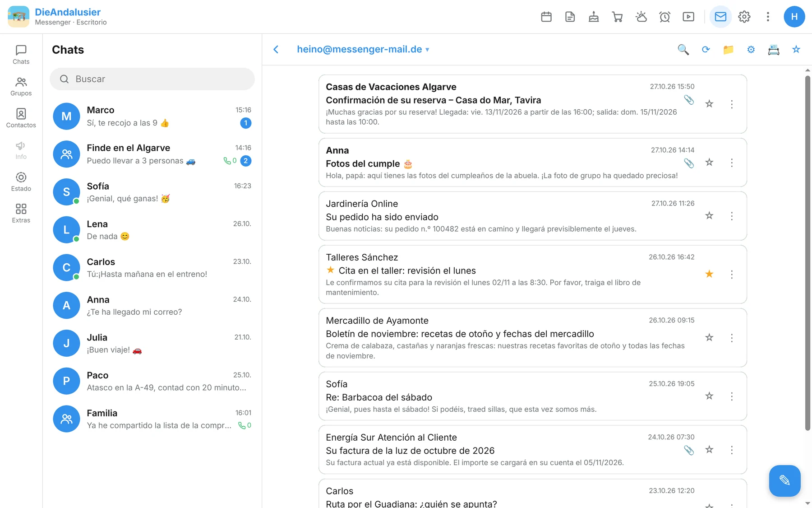
Task: Open the contacts card icon in mail toolbar
Action: 774,50
